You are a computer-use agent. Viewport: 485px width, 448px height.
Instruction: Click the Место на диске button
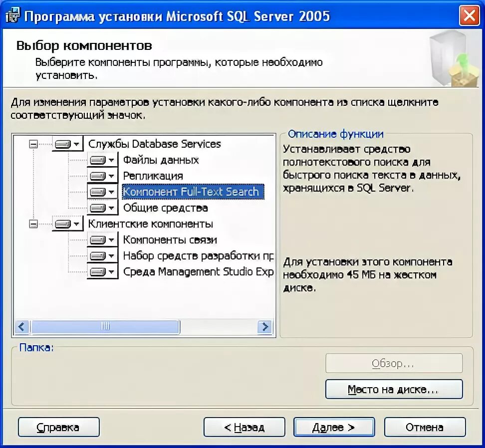tap(394, 389)
